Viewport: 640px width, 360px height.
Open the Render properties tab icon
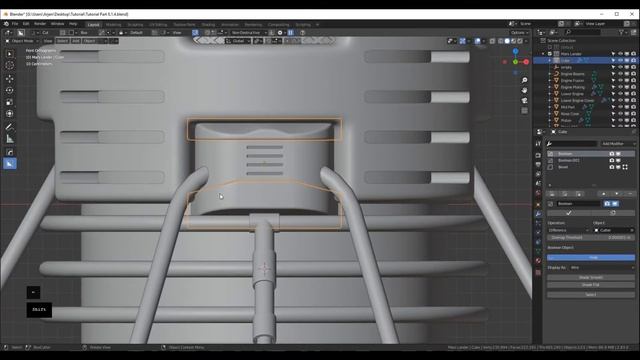[538, 155]
